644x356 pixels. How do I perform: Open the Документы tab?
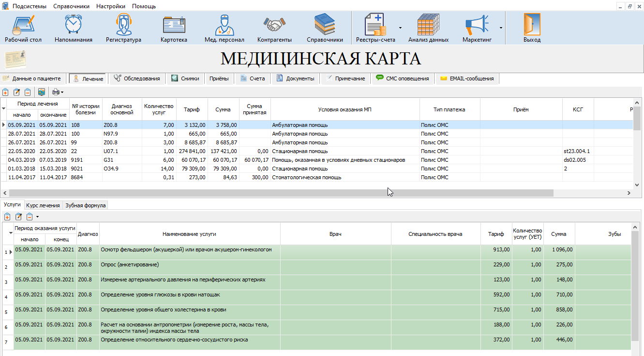[x=295, y=78]
